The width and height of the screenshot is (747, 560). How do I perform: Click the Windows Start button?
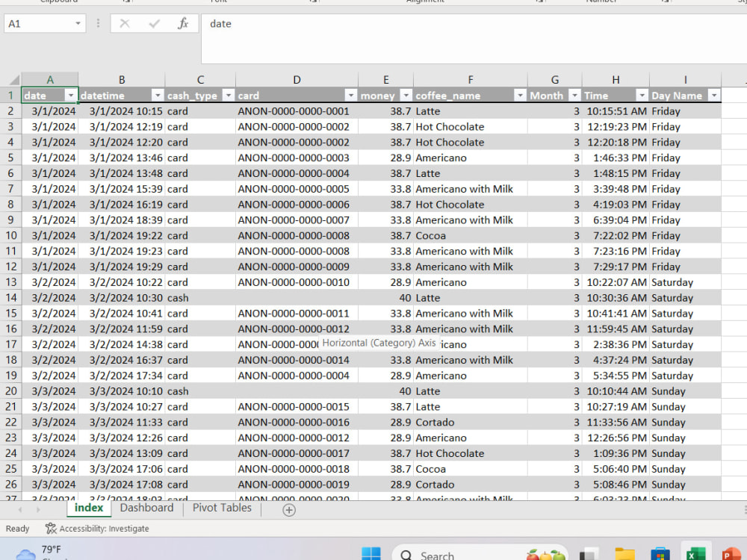point(371,554)
